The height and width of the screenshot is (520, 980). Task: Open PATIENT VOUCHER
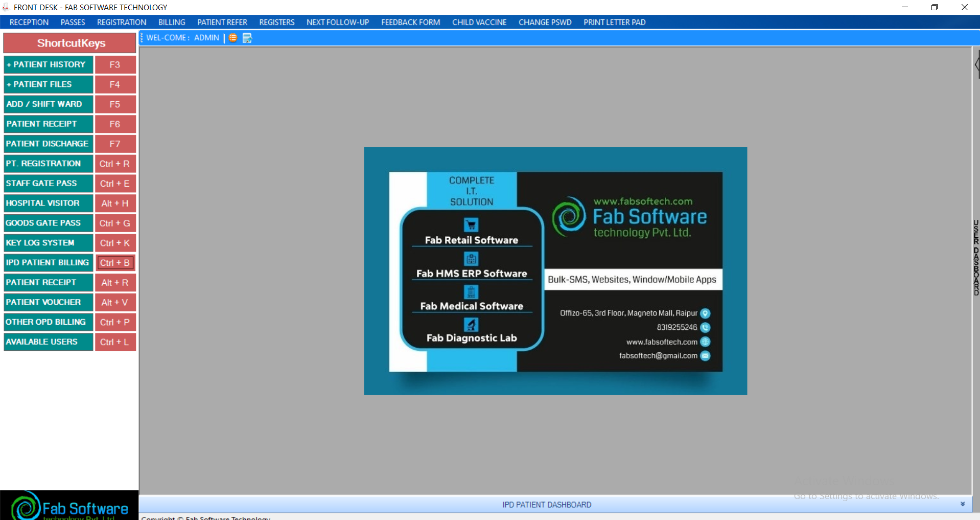pos(49,302)
